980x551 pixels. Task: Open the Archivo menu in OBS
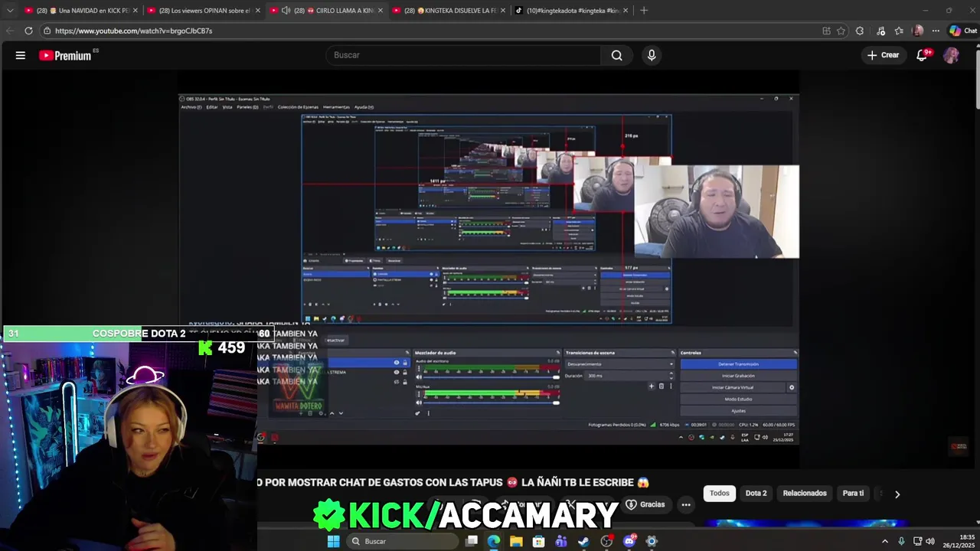click(x=191, y=107)
